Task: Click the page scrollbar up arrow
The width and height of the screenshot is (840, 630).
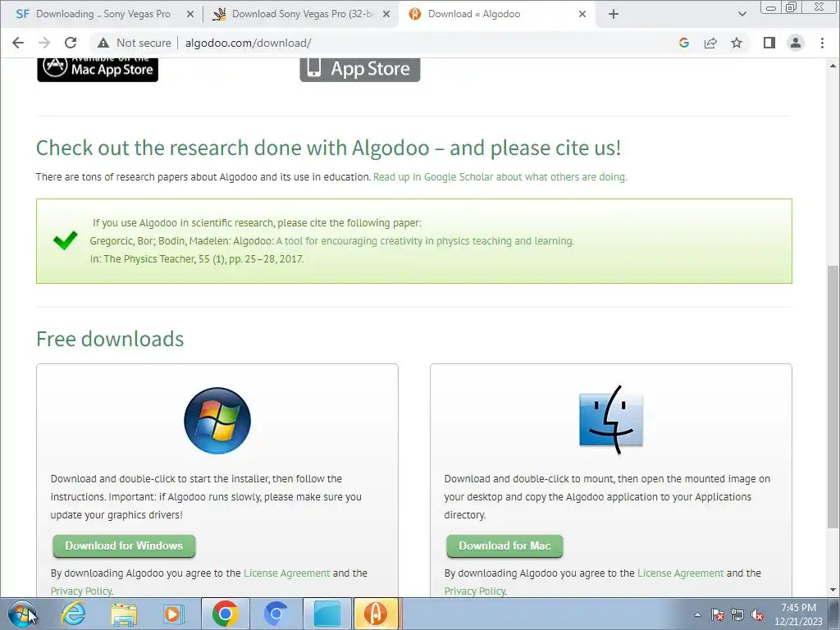Action: [x=833, y=66]
